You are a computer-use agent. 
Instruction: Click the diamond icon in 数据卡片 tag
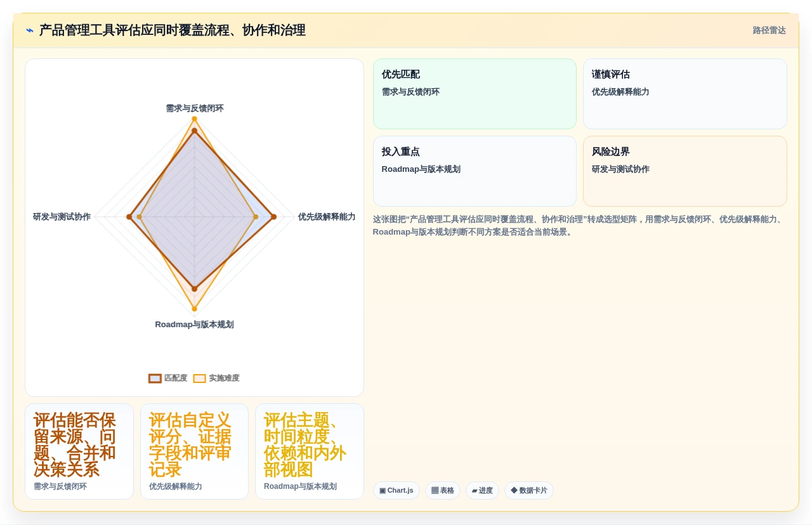pyautogui.click(x=514, y=491)
